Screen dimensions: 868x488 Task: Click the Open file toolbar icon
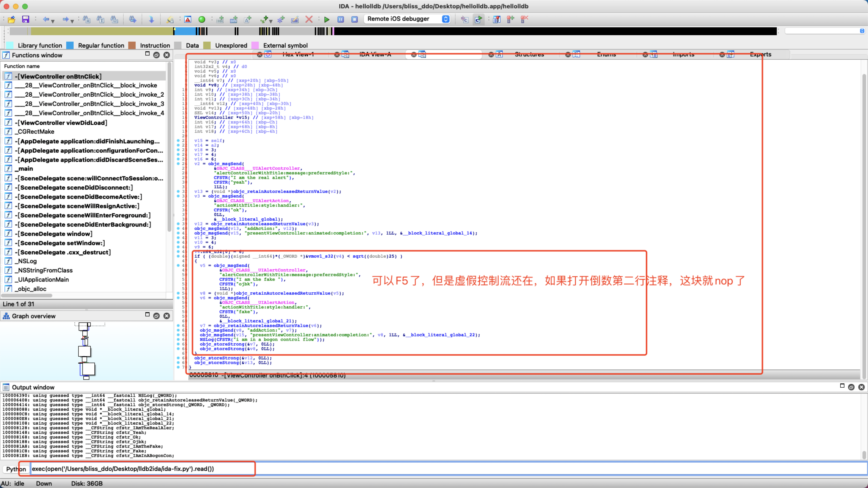tap(11, 19)
